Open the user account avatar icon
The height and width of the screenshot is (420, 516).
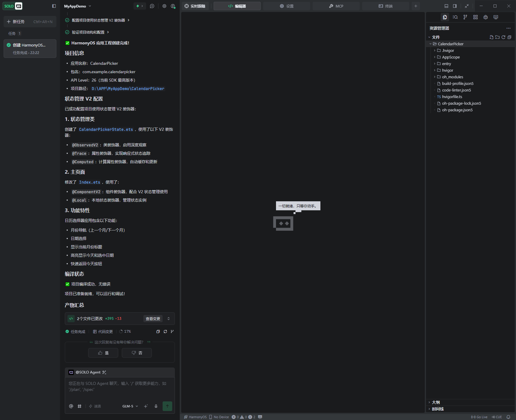[x=173, y=6]
